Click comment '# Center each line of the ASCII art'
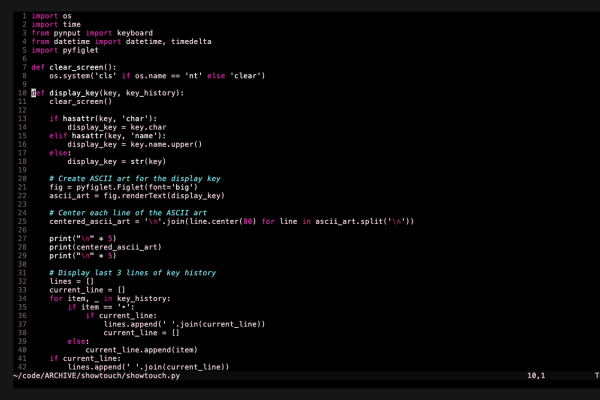This screenshot has width=600, height=400. 128,213
